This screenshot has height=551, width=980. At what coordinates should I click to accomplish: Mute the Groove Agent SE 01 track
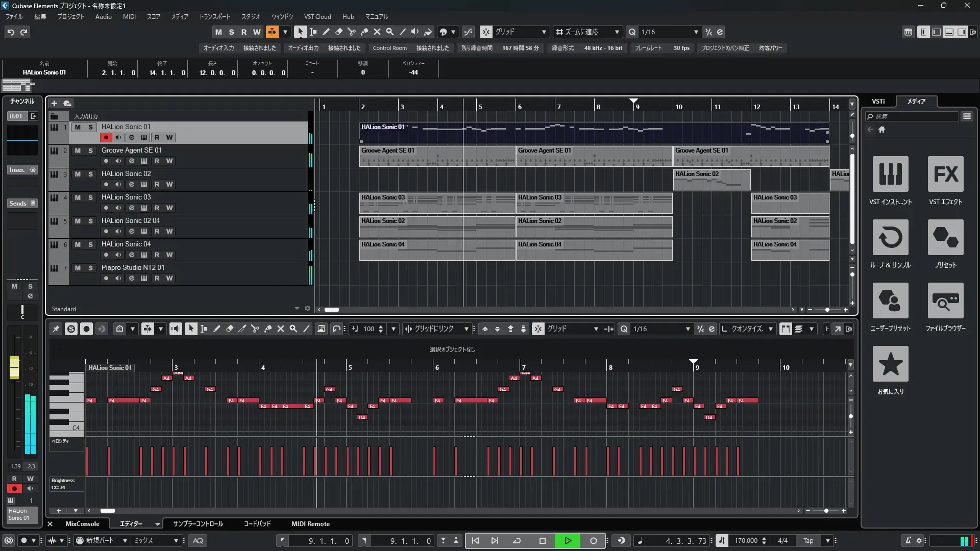point(78,151)
